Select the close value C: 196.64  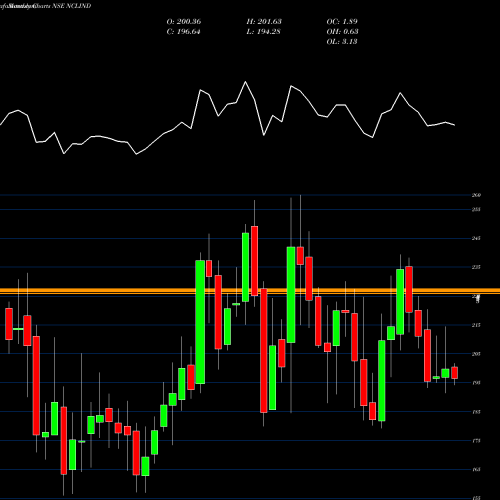(x=183, y=32)
